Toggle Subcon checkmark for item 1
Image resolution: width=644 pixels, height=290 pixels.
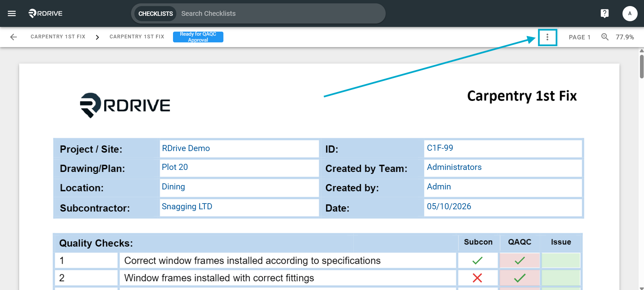[x=477, y=260]
